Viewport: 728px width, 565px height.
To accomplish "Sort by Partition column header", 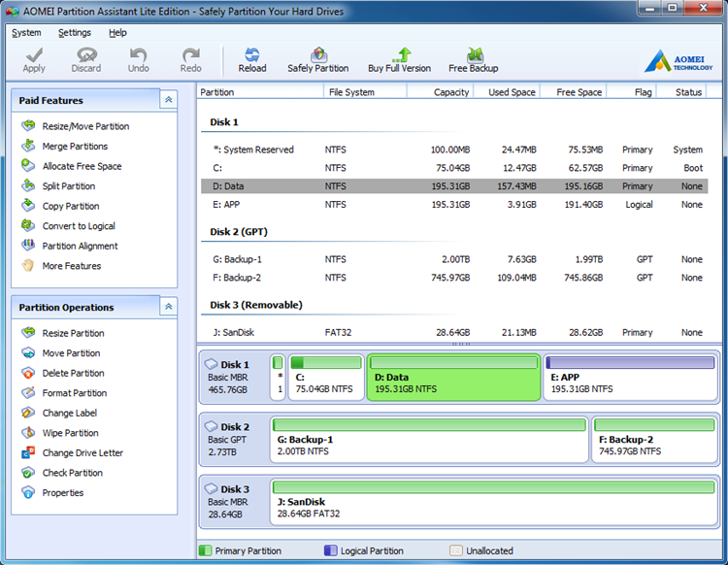I will [x=260, y=92].
